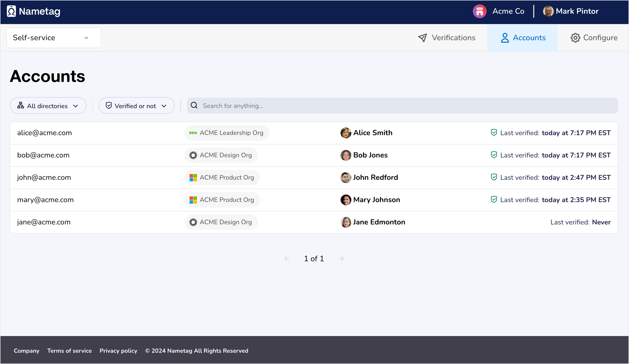Click the Microsoft icon in john's ACME Product Org
This screenshot has height=364, width=629.
coord(193,178)
